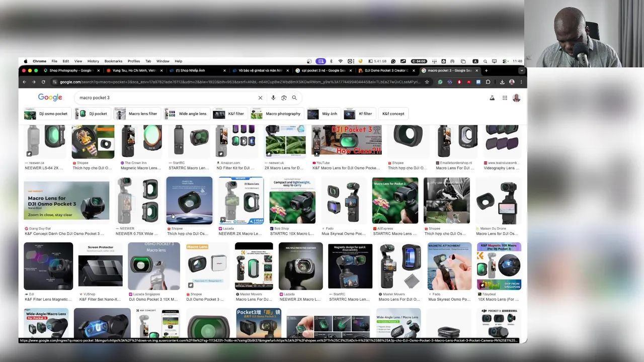Open the 'K&F Filter Lens Magnetic' DJI image

click(x=48, y=266)
